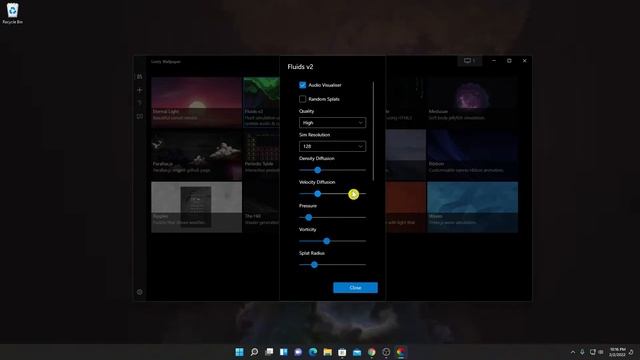The height and width of the screenshot is (360, 640).
Task: Open the notification bell in system tray
Action: pyautogui.click(x=631, y=352)
